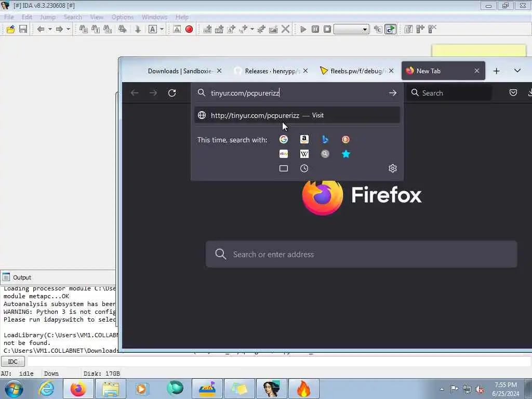
Task: Click the 'Search or enter address' box
Action: coord(362,254)
